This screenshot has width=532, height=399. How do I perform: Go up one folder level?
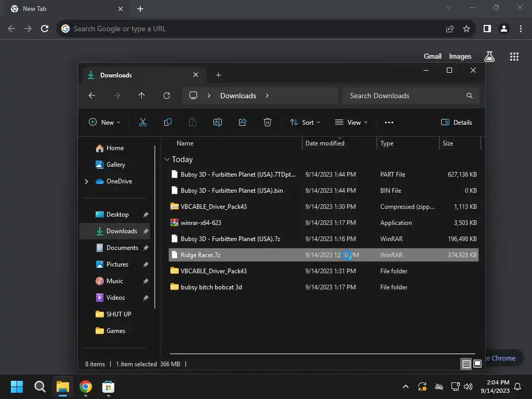coord(142,96)
